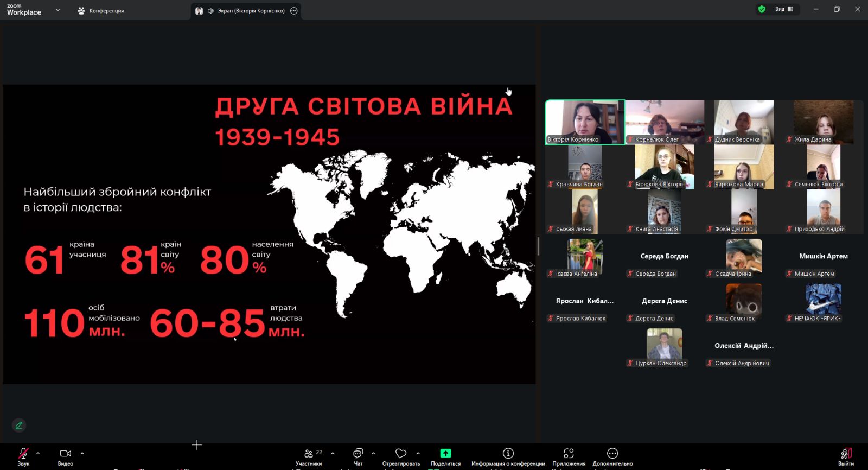The image size is (868, 470).
Task: Expand the arrow next to Участники
Action: (x=333, y=453)
